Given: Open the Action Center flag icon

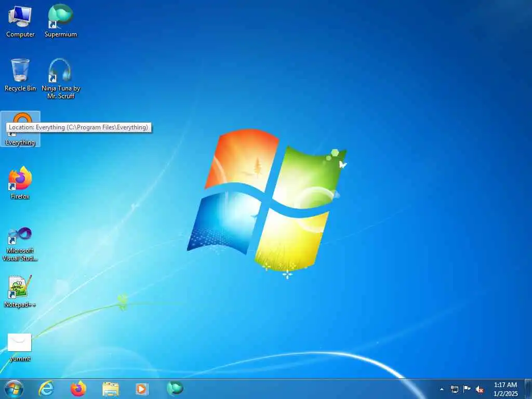Looking at the screenshot, I should tap(467, 389).
